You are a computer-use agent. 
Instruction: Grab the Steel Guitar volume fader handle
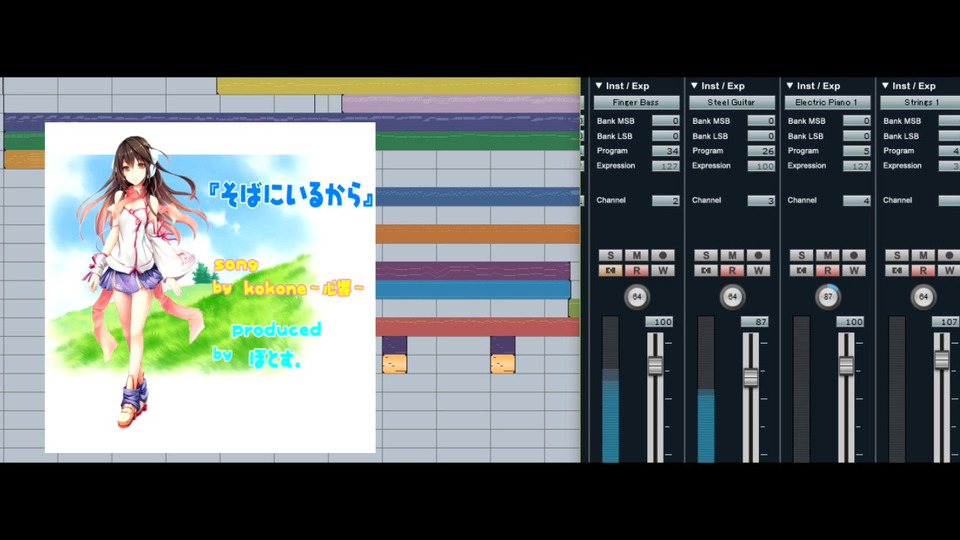(x=751, y=377)
